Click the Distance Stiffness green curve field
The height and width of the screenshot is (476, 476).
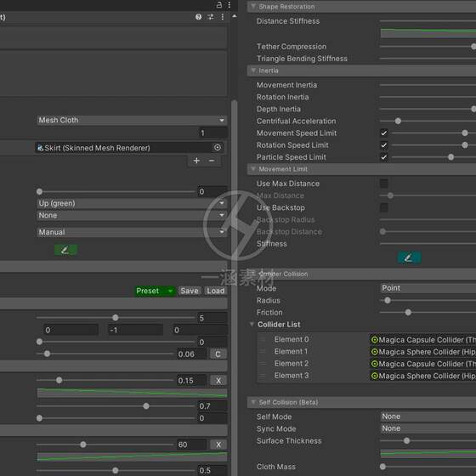click(428, 33)
